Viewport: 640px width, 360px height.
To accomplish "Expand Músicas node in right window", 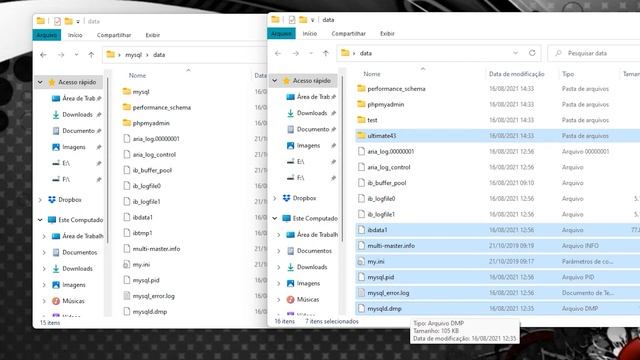I will point(279,299).
